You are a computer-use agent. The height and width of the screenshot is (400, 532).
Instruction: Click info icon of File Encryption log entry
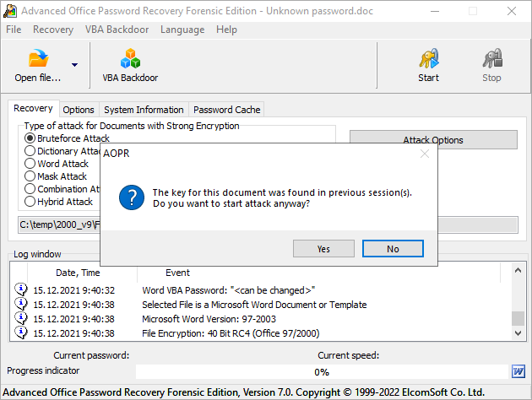pyautogui.click(x=21, y=333)
